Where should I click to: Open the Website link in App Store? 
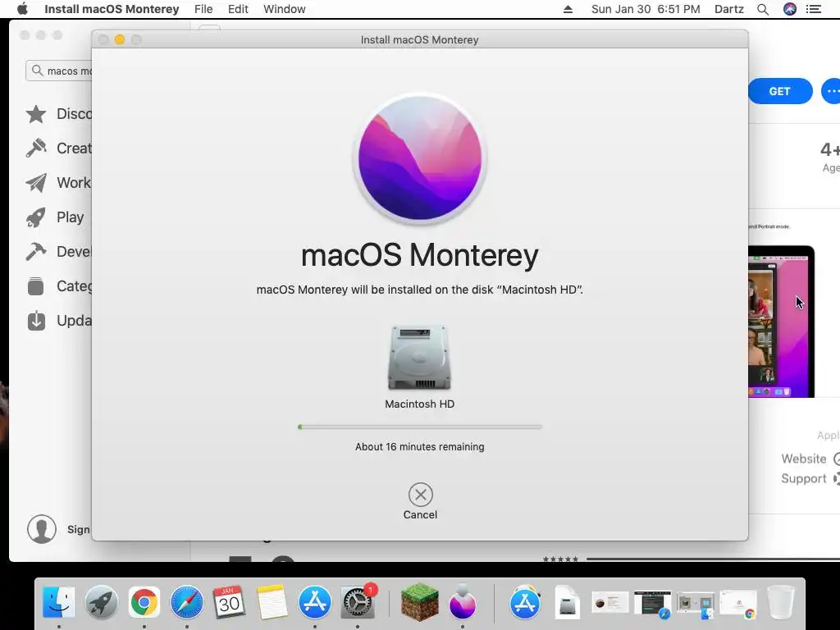(x=810, y=459)
